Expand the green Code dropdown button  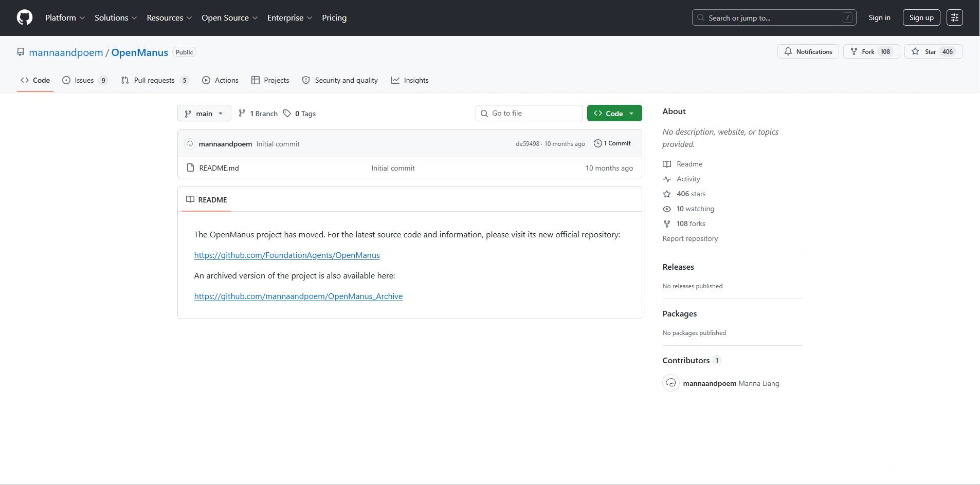pos(614,114)
